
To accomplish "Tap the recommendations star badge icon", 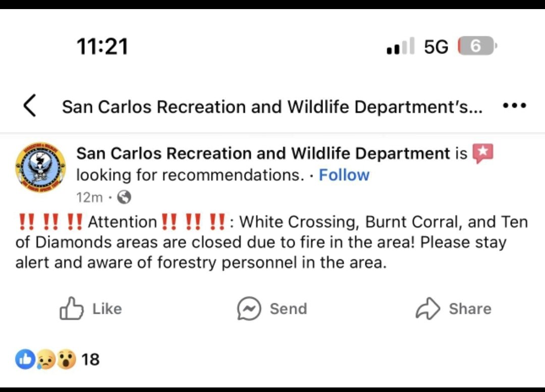I will pos(483,153).
